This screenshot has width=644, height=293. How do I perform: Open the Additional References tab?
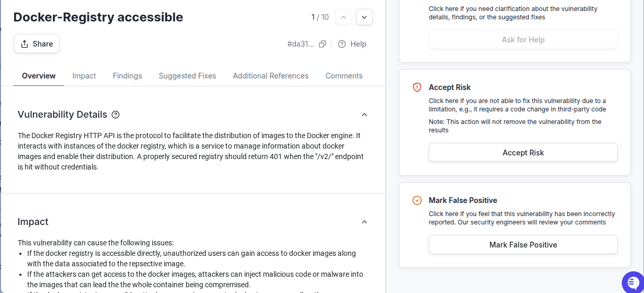pos(271,76)
